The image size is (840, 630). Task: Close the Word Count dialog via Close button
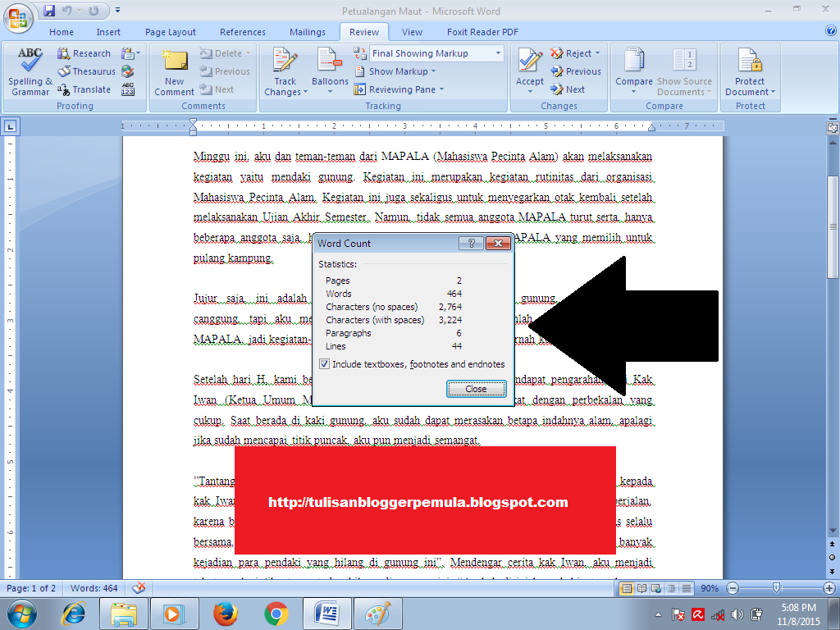pos(476,389)
